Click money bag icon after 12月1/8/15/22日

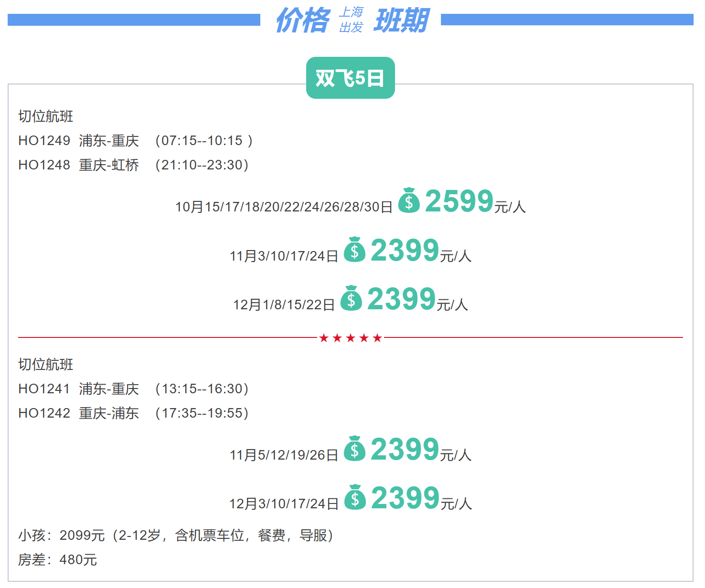coord(351,298)
